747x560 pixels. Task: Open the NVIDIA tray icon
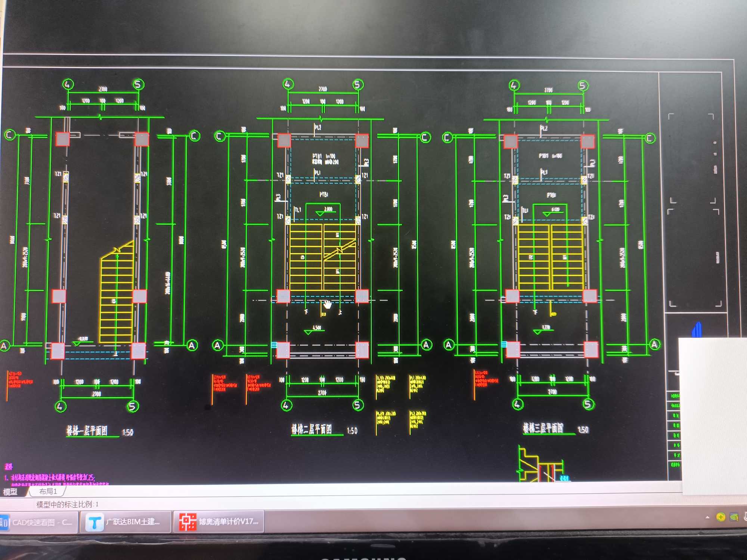[734, 517]
